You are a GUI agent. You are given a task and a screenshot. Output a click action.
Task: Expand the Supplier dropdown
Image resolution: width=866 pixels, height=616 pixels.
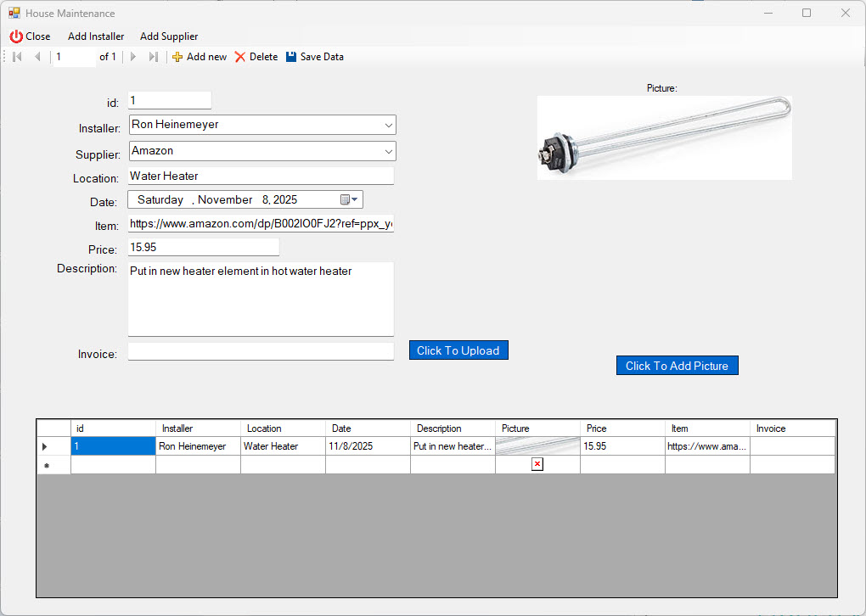click(x=388, y=151)
